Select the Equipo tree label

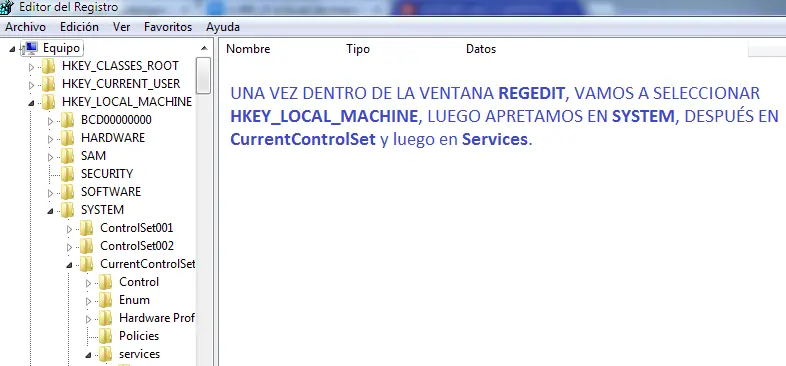coord(61,48)
